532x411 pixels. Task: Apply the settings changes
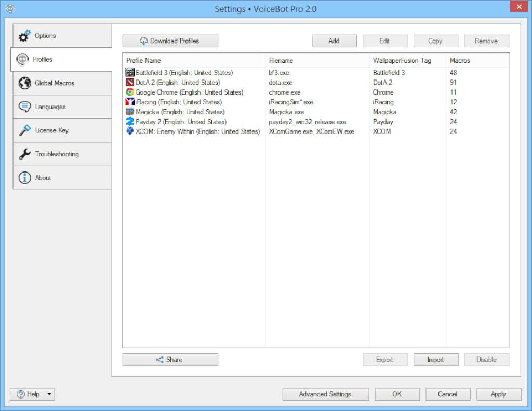point(498,394)
